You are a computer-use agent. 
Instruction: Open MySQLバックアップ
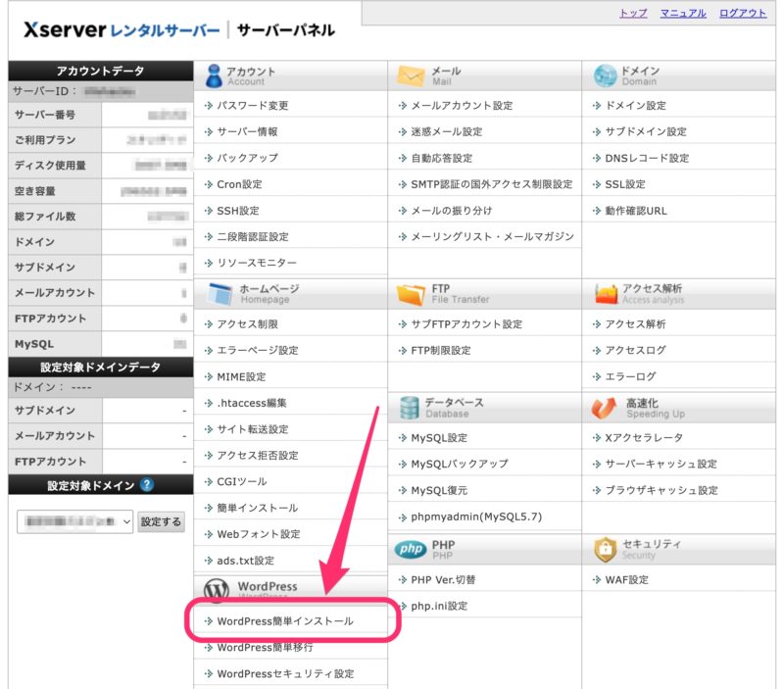(460, 464)
